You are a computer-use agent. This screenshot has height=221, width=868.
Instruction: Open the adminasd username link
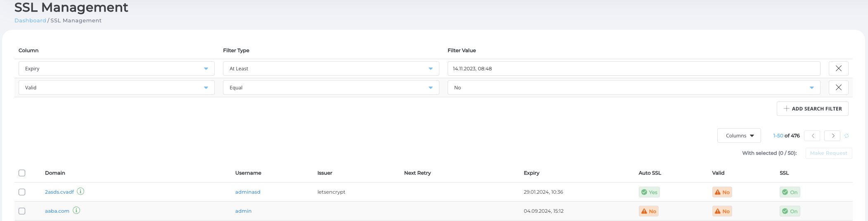[248, 192]
